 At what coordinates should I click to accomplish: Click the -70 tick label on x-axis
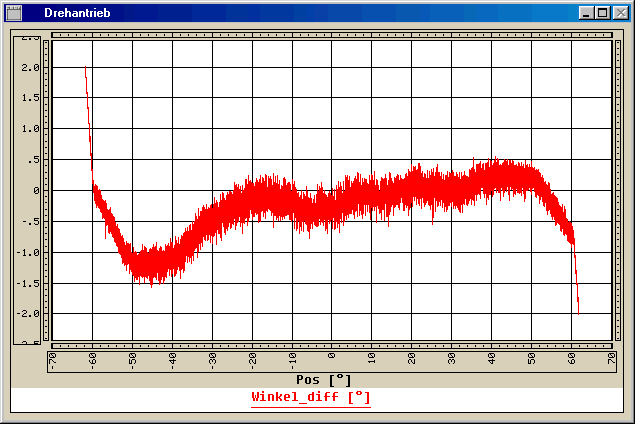click(51, 359)
